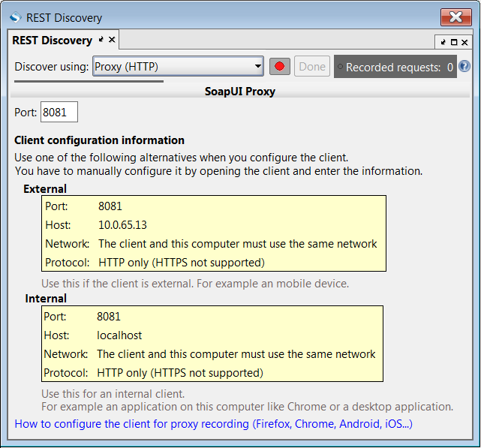Minimize the docked panel using the arrow icon
This screenshot has height=448, width=481.
pos(443,42)
